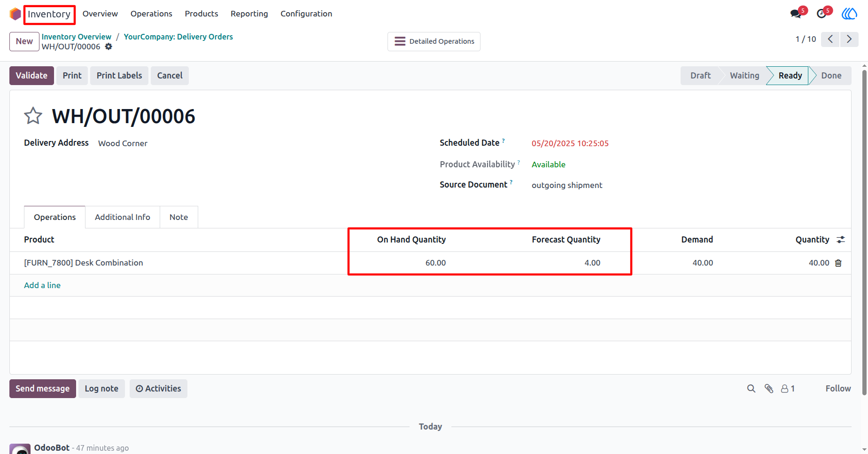Screen dimensions: 868x454
Task: Switch to the Note tab
Action: point(179,217)
